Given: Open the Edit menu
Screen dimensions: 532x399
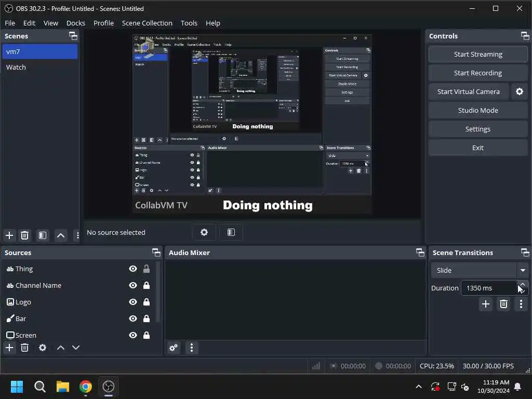Looking at the screenshot, I should 29,23.
